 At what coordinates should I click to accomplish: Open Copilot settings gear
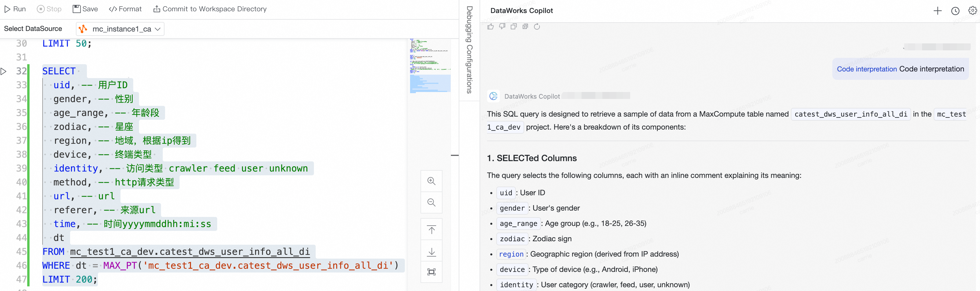pyautogui.click(x=972, y=11)
